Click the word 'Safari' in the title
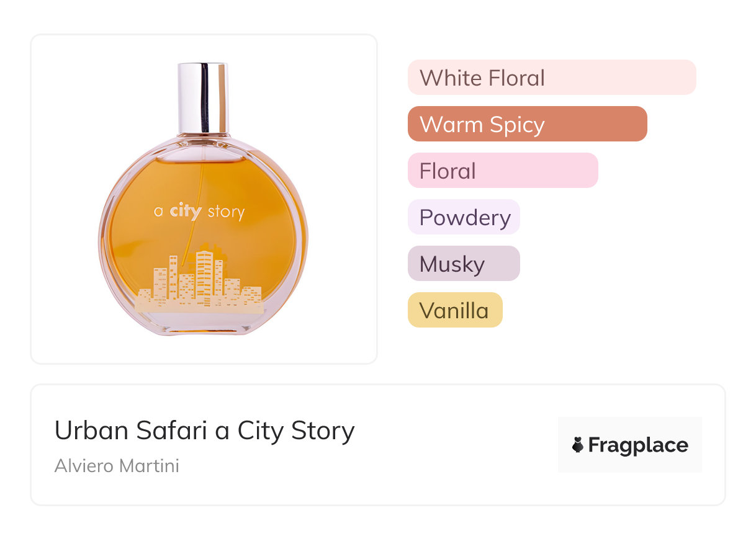This screenshot has width=756, height=536. coord(175,430)
